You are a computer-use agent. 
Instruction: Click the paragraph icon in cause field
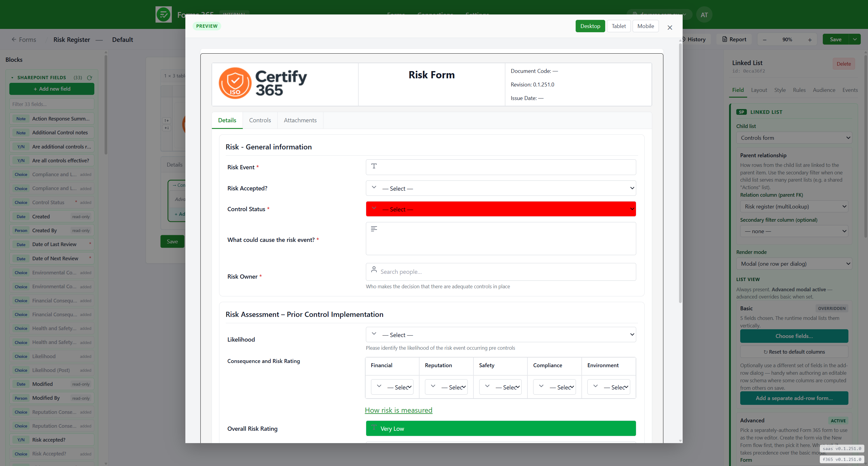click(374, 229)
